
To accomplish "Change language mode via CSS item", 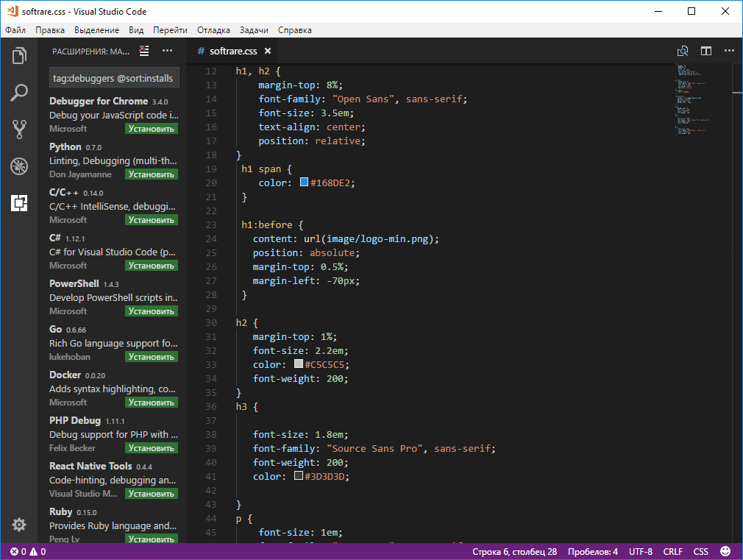I will click(x=701, y=551).
